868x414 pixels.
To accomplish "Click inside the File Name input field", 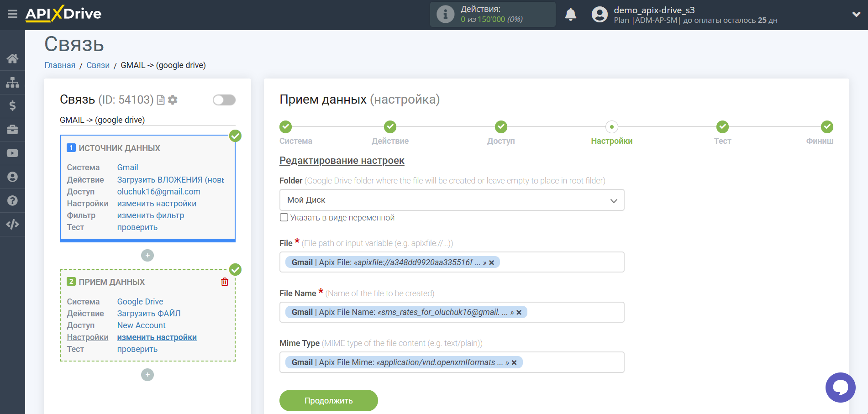I will 452,312.
